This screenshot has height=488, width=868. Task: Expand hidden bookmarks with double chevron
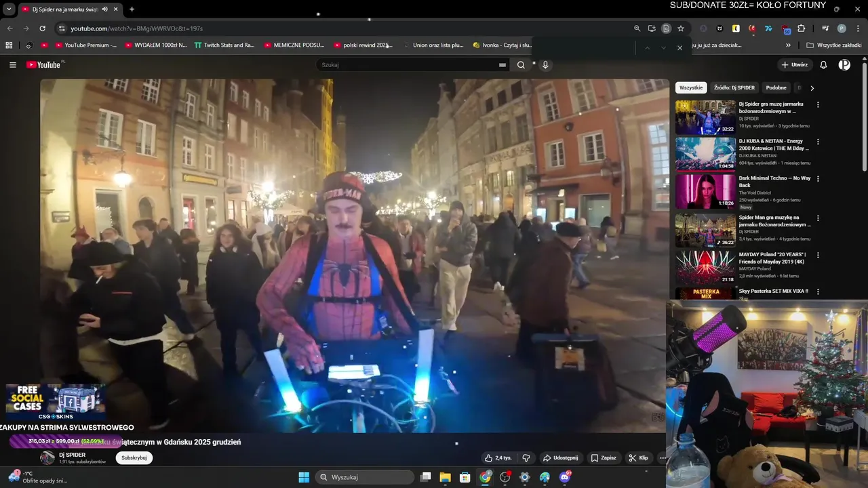(788, 45)
